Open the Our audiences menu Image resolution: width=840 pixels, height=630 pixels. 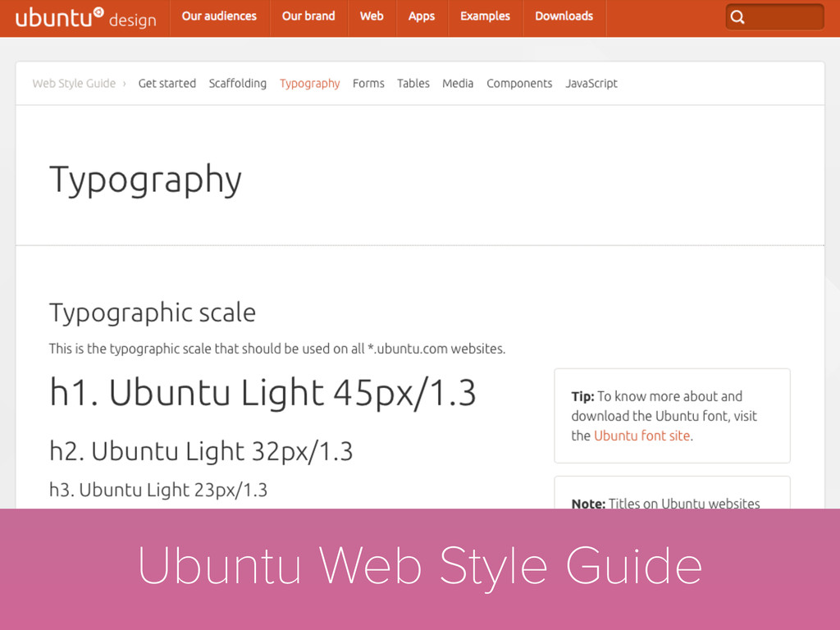tap(219, 16)
